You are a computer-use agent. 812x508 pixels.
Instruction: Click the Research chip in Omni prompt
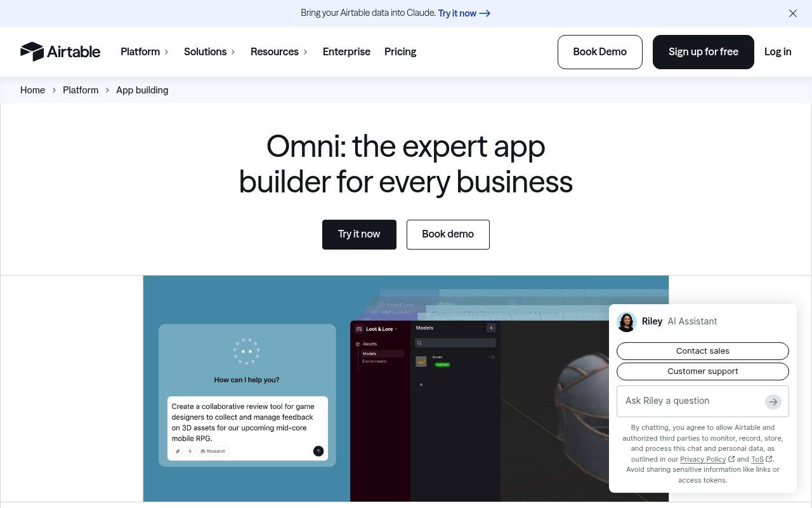pos(213,451)
